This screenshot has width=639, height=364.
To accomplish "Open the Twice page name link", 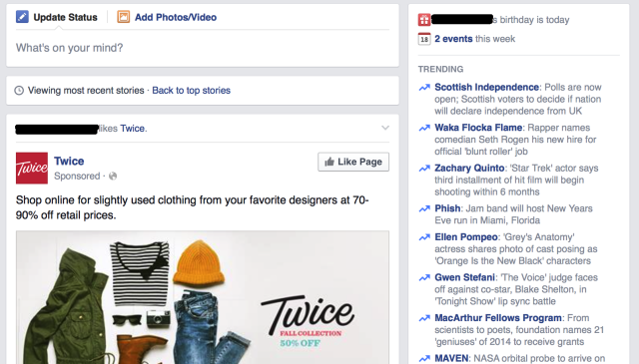I will tap(69, 161).
